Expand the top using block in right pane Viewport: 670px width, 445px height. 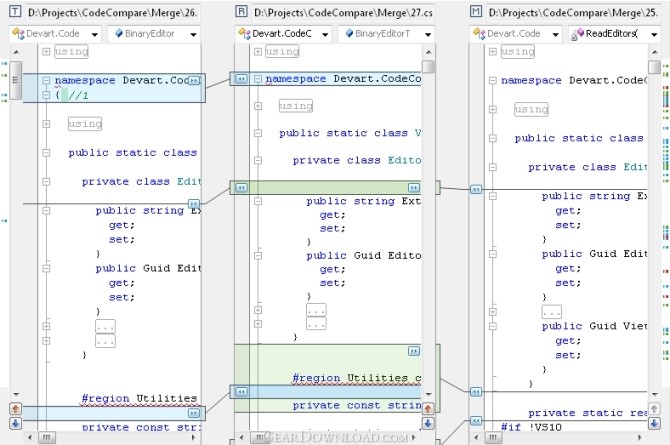click(493, 52)
